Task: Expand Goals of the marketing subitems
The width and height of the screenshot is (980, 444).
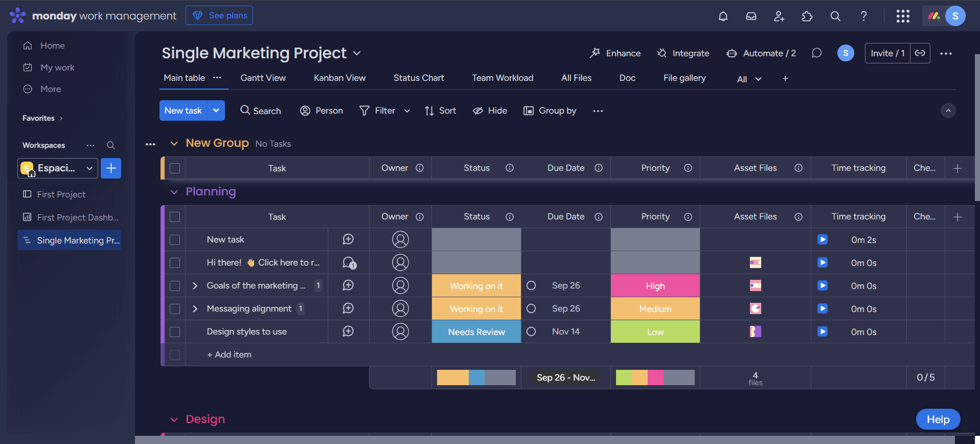Action: point(195,285)
